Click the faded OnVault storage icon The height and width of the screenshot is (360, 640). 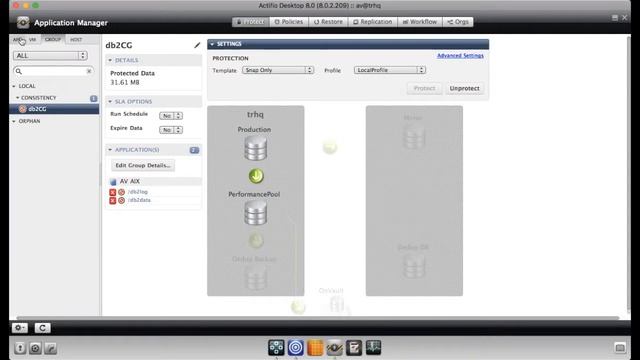pyautogui.click(x=337, y=304)
